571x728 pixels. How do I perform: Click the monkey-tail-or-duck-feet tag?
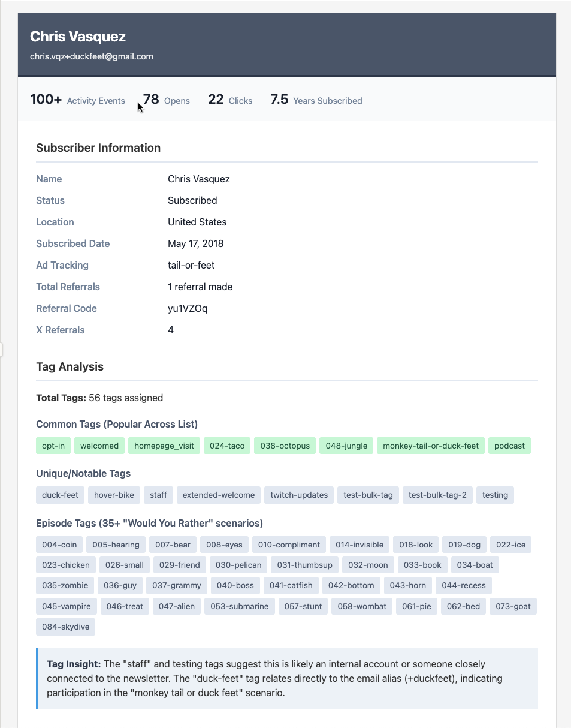tap(431, 446)
